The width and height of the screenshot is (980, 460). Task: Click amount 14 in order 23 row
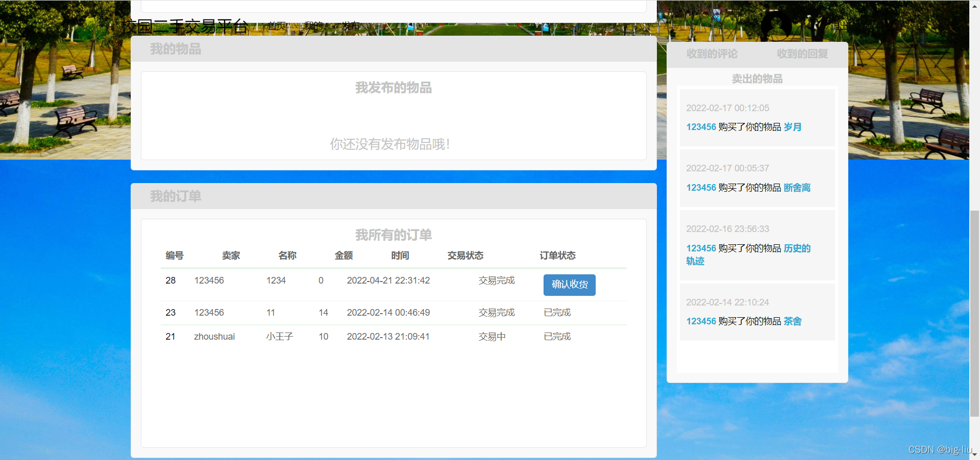click(323, 313)
